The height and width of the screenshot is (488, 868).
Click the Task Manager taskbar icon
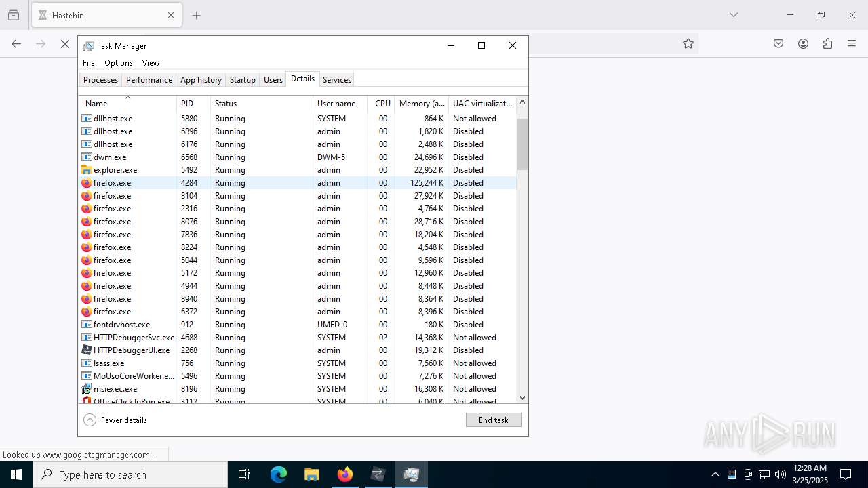411,474
